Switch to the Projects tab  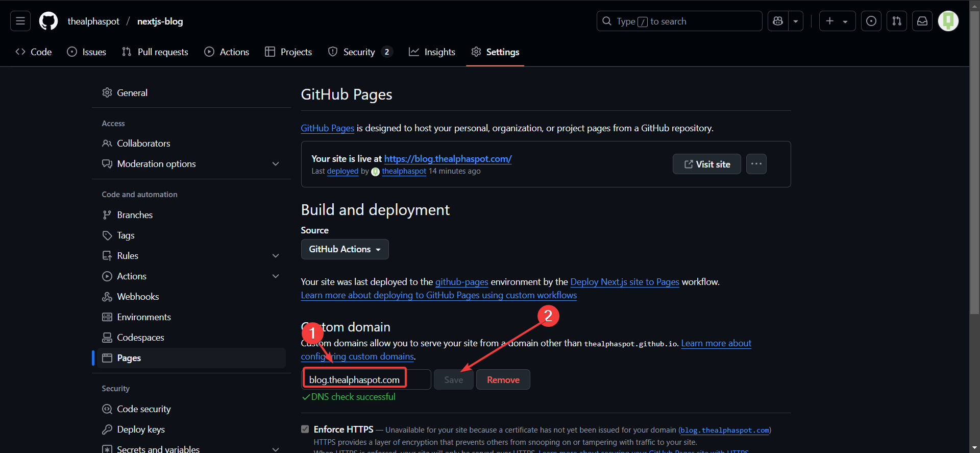[288, 52]
